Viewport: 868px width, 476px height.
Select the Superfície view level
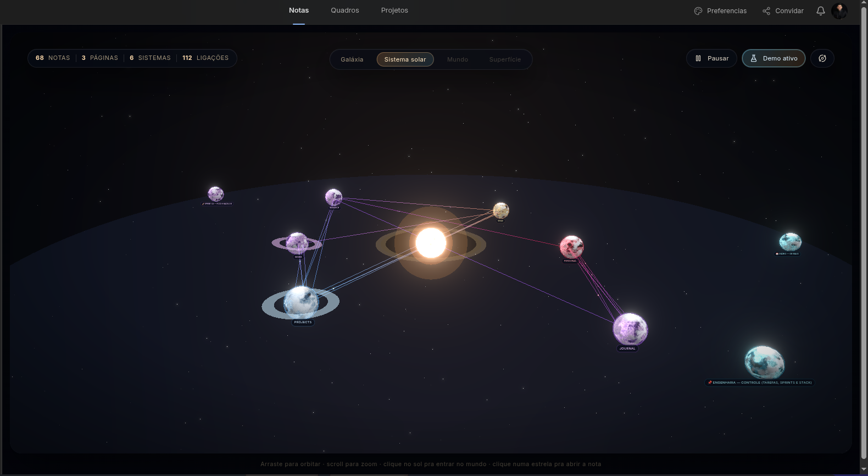[x=505, y=59]
